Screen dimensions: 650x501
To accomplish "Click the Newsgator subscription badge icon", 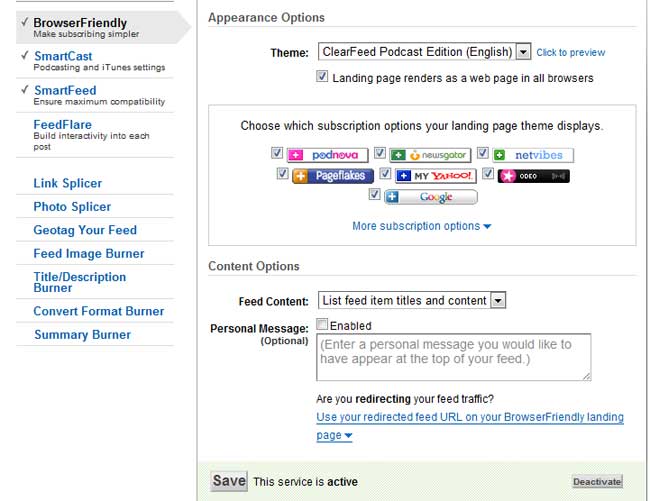I will (x=430, y=155).
